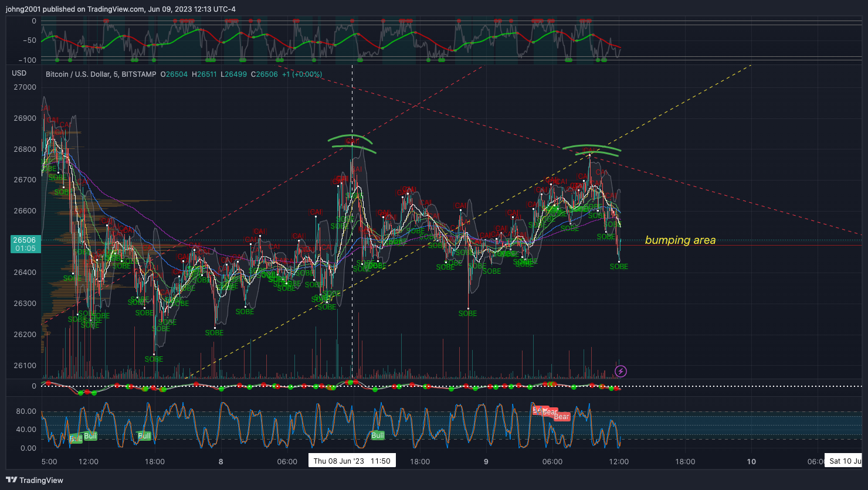The width and height of the screenshot is (868, 490).
Task: Click the -50 level on top oscillator
Action: tap(29, 40)
